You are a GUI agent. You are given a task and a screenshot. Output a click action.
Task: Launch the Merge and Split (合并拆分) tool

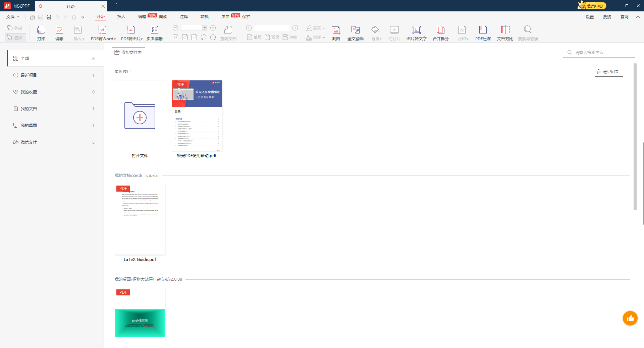440,33
